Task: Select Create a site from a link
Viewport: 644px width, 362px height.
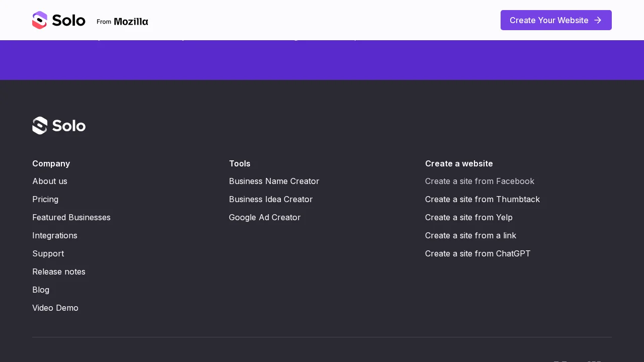Action: coord(471,235)
